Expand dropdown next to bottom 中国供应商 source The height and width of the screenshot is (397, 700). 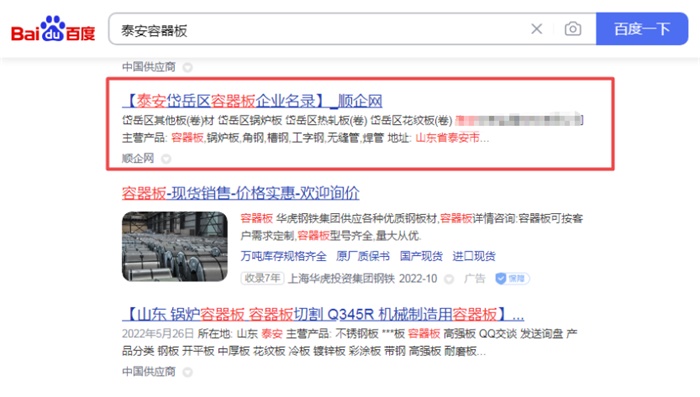(x=188, y=372)
